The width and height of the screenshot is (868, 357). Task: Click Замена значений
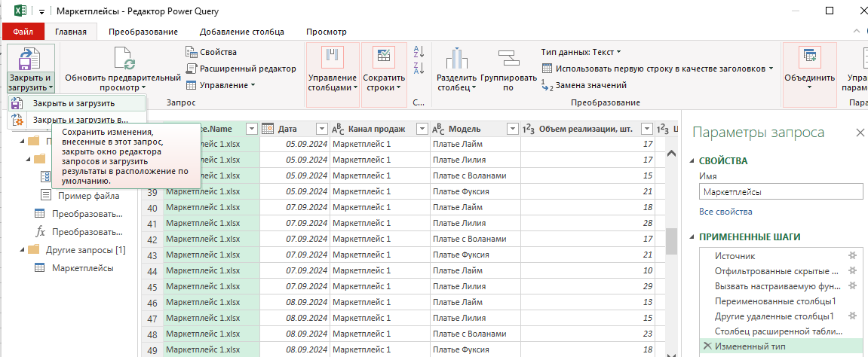point(584,85)
